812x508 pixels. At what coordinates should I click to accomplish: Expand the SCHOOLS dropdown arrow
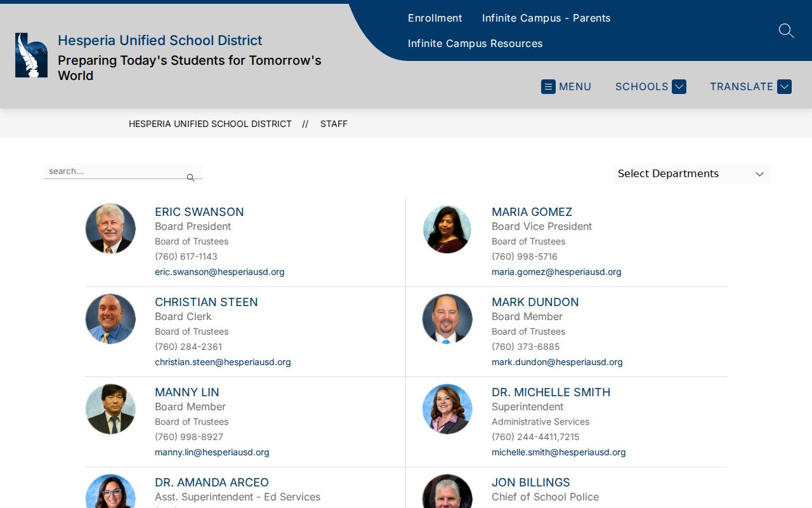(x=679, y=86)
